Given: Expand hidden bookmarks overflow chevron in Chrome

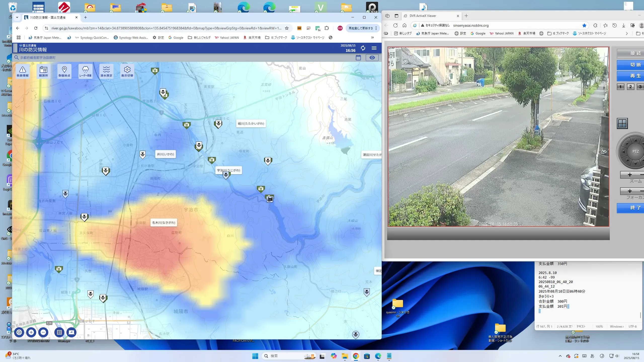Looking at the screenshot, I should click(x=372, y=37).
